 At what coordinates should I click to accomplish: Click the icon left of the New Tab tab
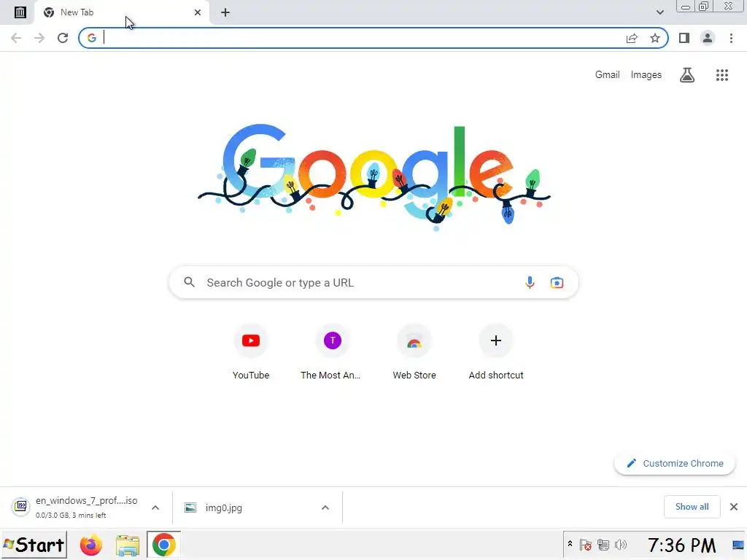(20, 12)
